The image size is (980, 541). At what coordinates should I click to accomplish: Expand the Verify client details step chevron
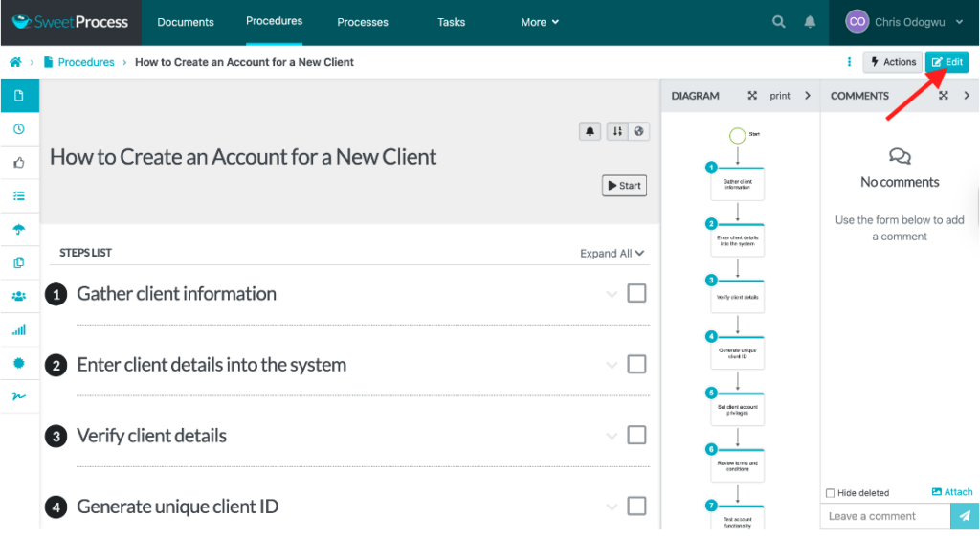tap(612, 436)
